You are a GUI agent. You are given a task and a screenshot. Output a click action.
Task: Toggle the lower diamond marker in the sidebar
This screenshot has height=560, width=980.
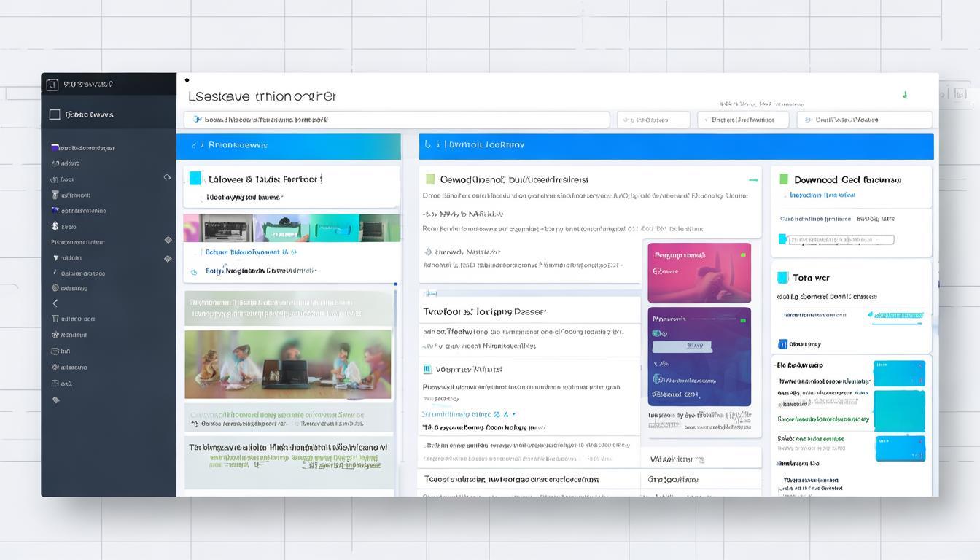tap(168, 258)
